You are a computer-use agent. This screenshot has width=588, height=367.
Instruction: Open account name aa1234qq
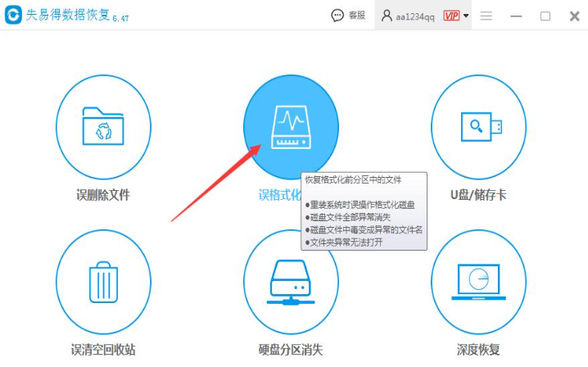(x=417, y=16)
